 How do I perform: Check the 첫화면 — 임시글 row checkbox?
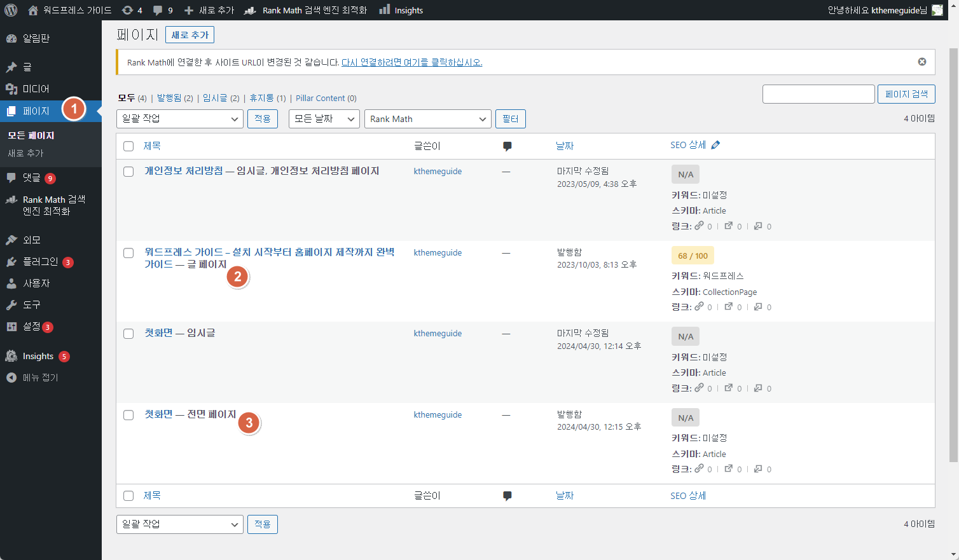128,334
